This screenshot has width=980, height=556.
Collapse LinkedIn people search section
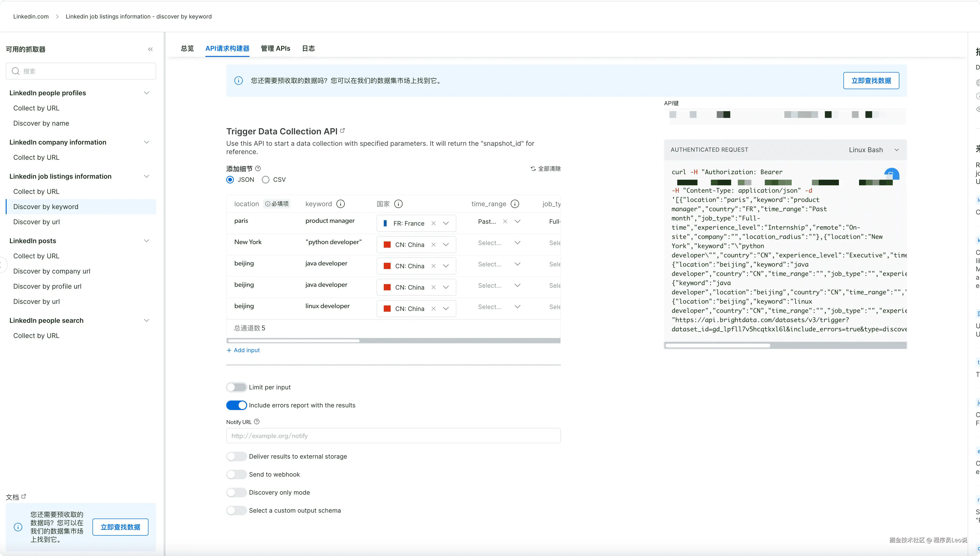(x=146, y=320)
